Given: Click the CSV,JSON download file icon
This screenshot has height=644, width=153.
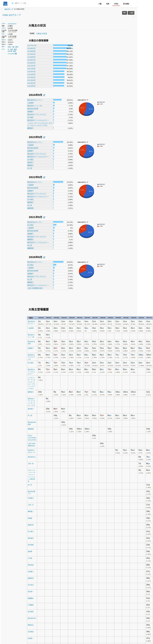Looking at the screenshot, I should pyautogui.click(x=16, y=54).
